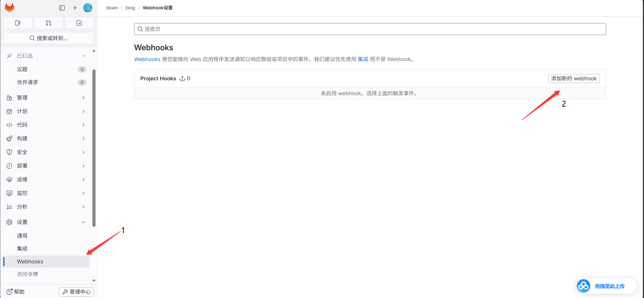Click the 帮助 help button
644x298 pixels.
tap(15, 292)
